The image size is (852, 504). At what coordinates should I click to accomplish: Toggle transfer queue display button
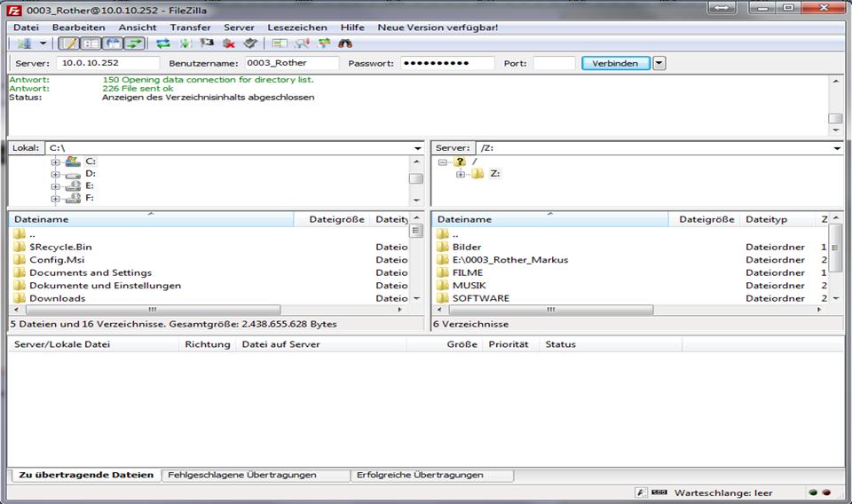(134, 43)
